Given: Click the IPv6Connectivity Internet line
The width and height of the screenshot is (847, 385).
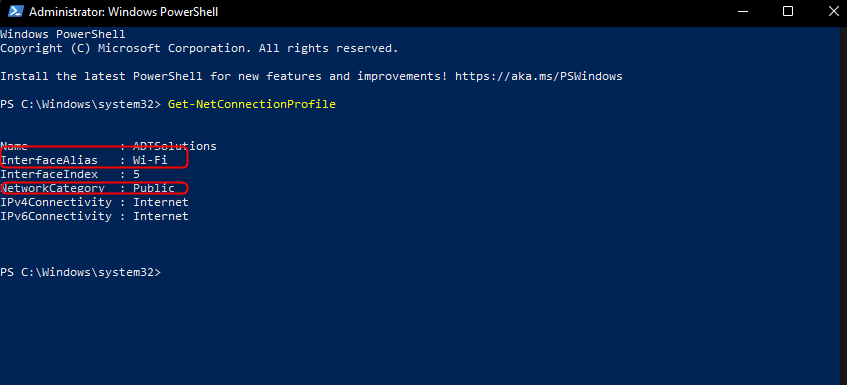Looking at the screenshot, I should [95, 217].
